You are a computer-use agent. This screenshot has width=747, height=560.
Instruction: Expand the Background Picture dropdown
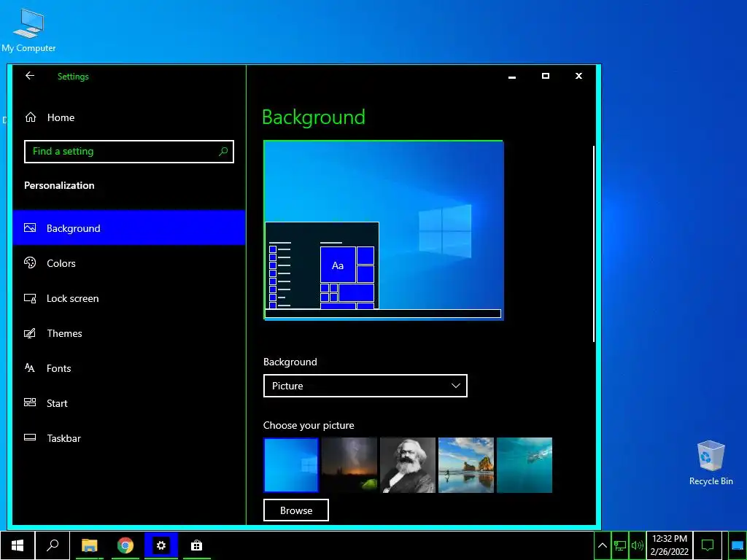[x=365, y=386]
